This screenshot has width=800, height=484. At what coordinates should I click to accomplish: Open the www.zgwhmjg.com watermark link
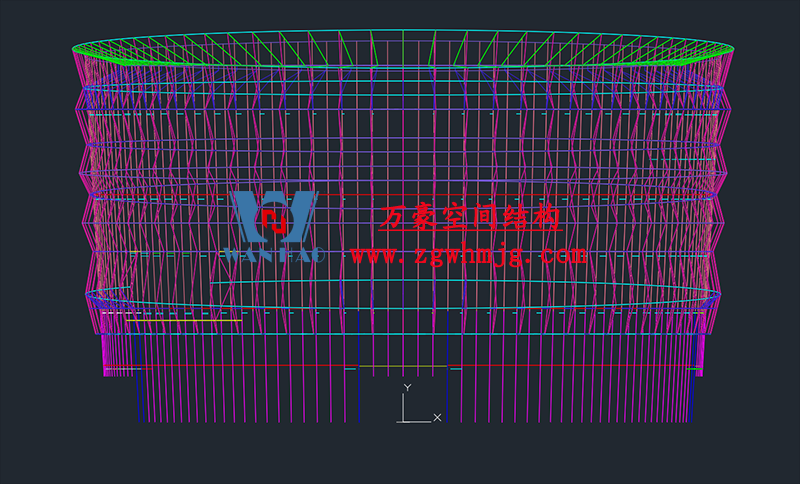pos(469,255)
